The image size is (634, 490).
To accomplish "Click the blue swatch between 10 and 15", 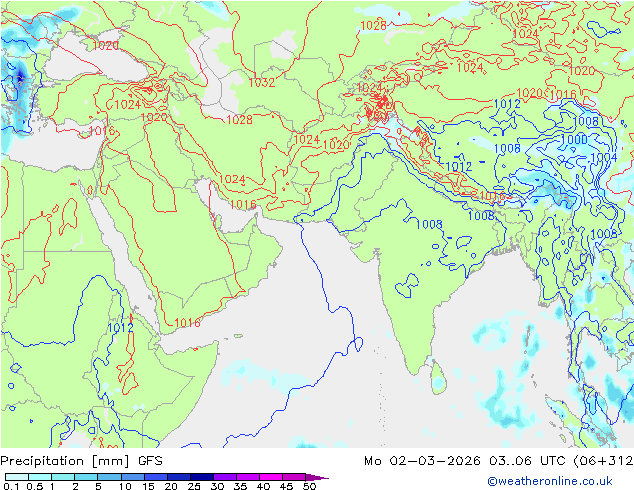I will (x=132, y=477).
